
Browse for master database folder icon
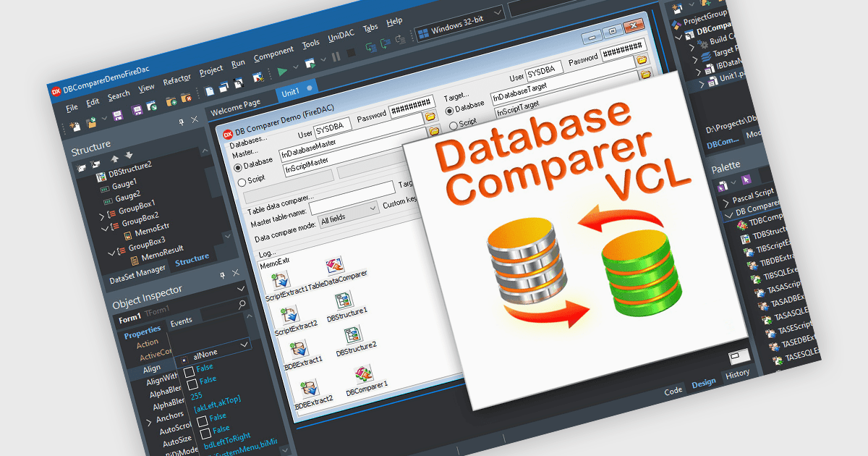tap(430, 115)
